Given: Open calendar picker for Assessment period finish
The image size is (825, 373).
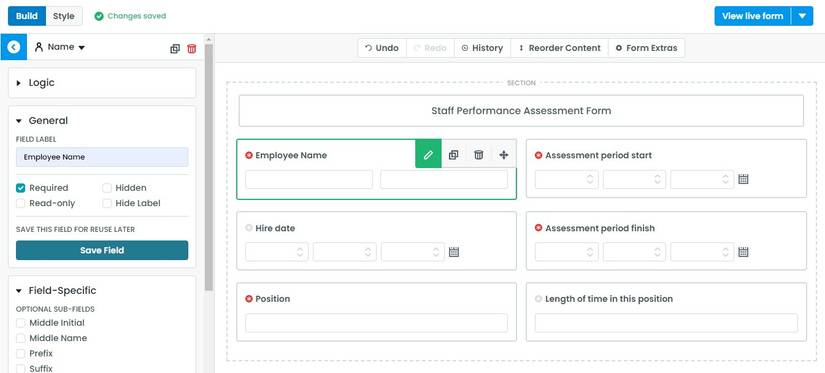Looking at the screenshot, I should click(743, 252).
